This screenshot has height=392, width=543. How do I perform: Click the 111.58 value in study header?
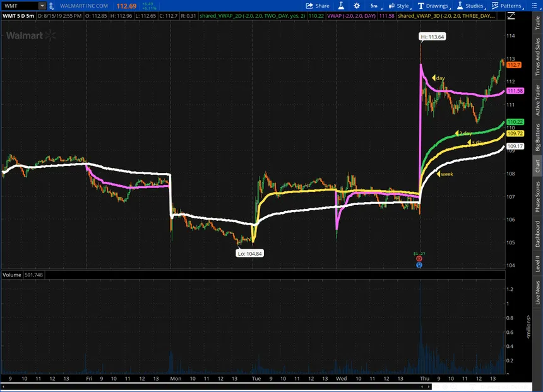click(387, 16)
